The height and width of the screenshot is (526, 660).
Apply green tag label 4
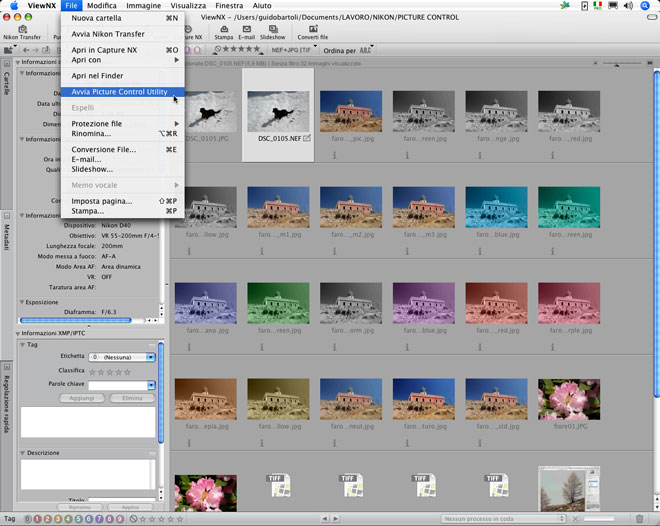(68, 519)
